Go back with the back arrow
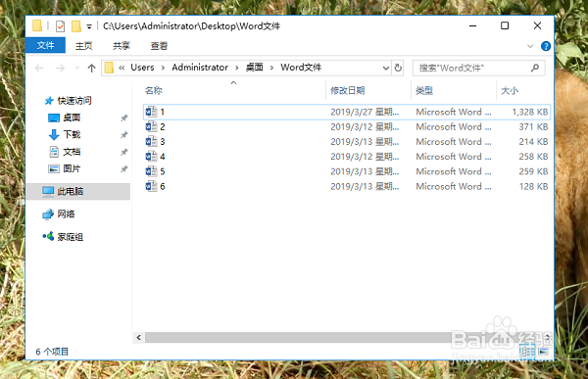The image size is (588, 379). pos(39,68)
